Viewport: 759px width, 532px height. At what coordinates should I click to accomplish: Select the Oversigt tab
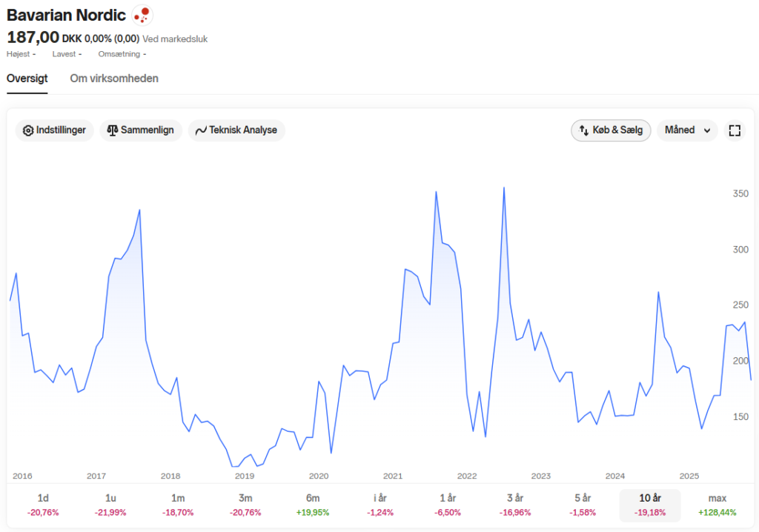coord(27,79)
